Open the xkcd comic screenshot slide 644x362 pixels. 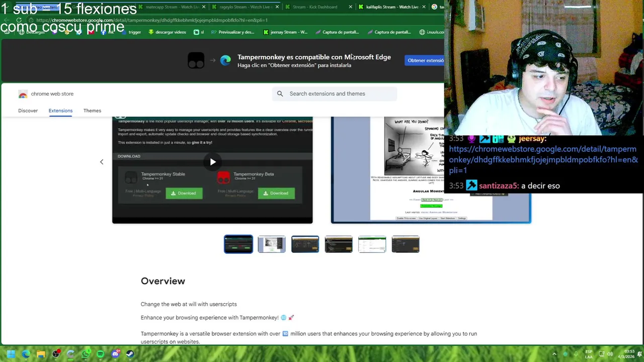tap(431, 169)
